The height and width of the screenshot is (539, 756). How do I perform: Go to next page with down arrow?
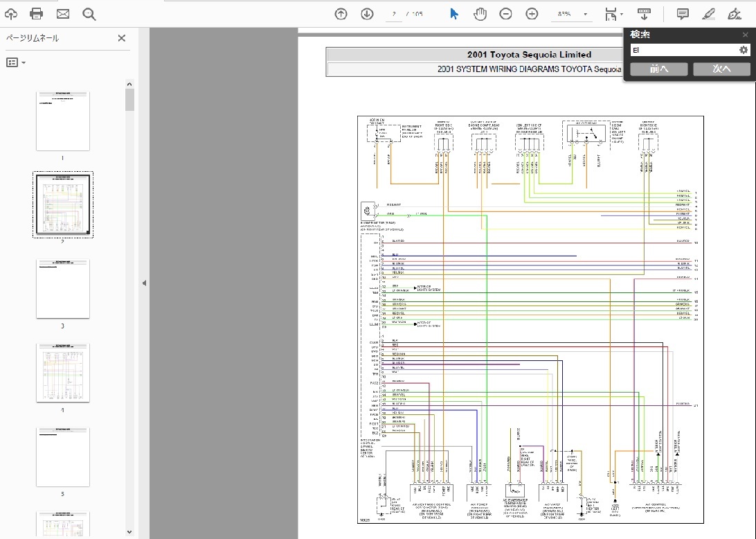click(367, 14)
